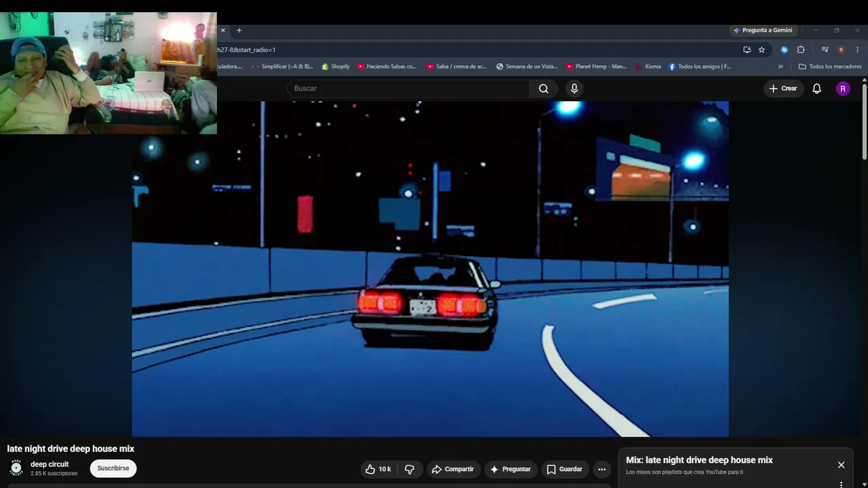Bookmark this page with the star icon
Image resolution: width=868 pixels, height=488 pixels.
pos(762,49)
